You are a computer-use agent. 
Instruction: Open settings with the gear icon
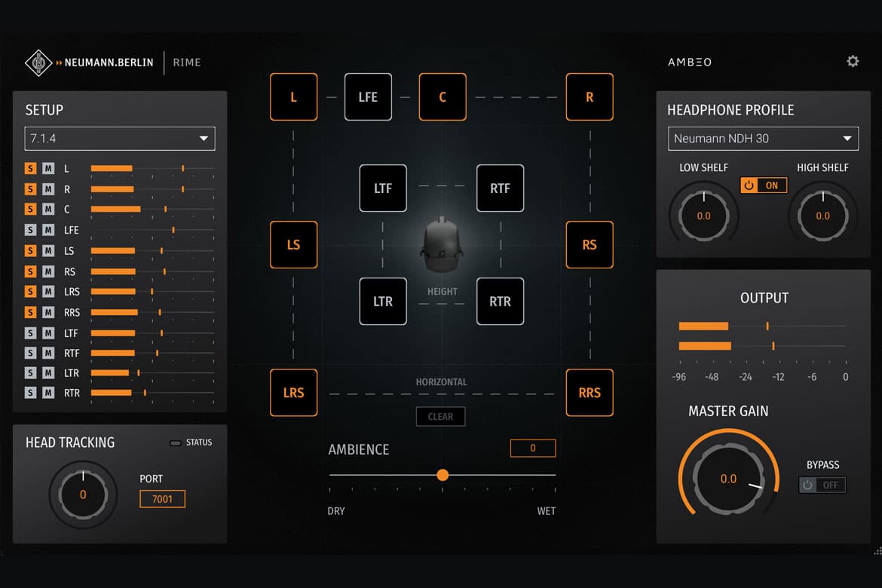[853, 61]
